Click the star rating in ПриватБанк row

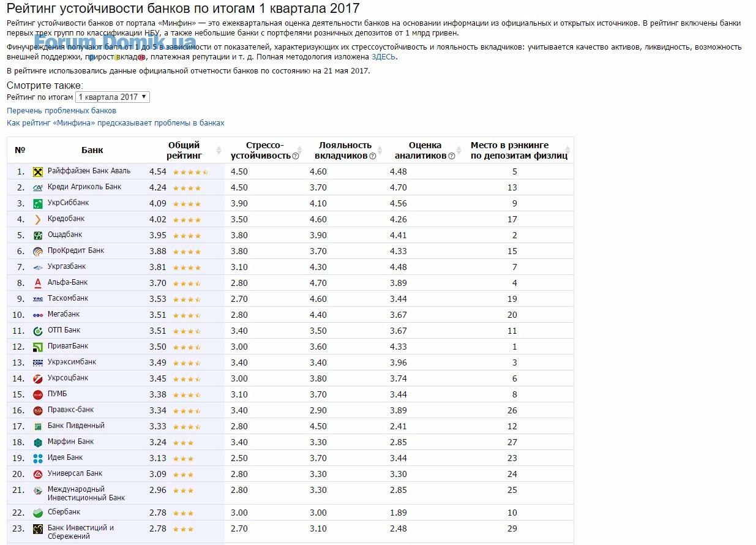(187, 347)
